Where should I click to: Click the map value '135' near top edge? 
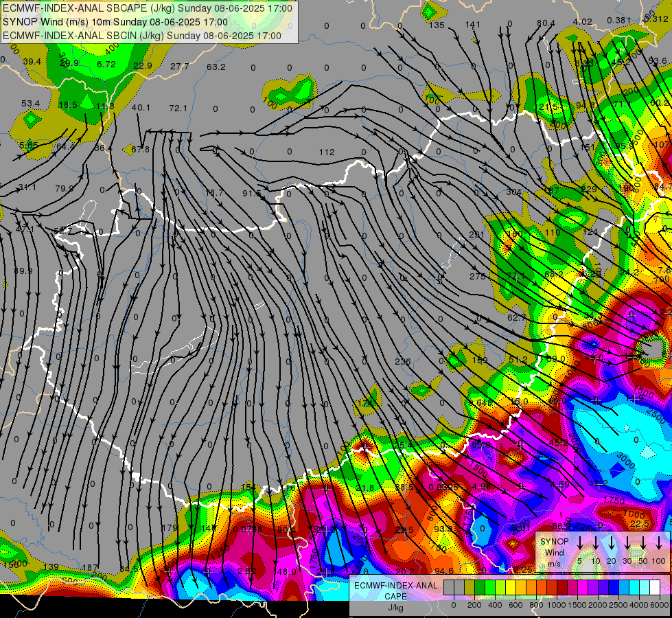(x=437, y=25)
